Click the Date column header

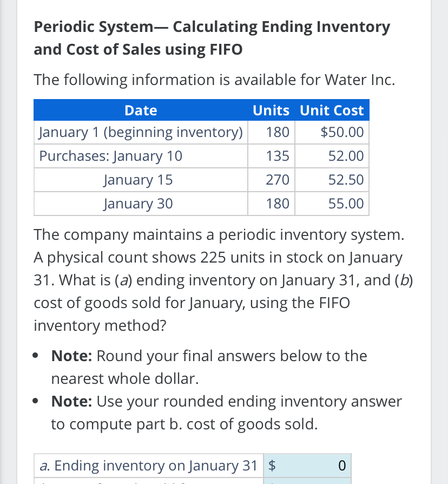140,110
